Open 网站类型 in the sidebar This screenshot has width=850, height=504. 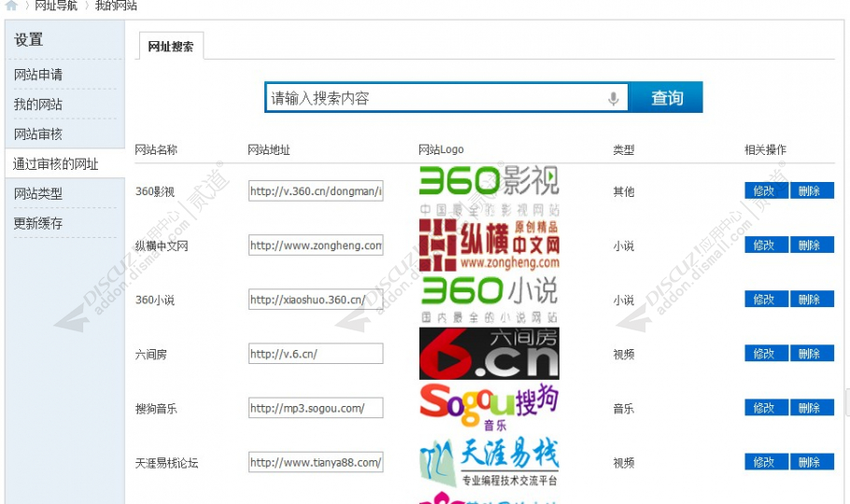click(x=38, y=193)
